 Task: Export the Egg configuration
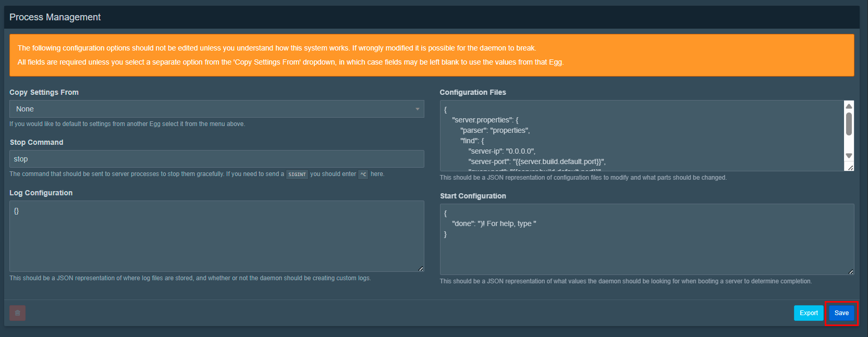point(809,313)
